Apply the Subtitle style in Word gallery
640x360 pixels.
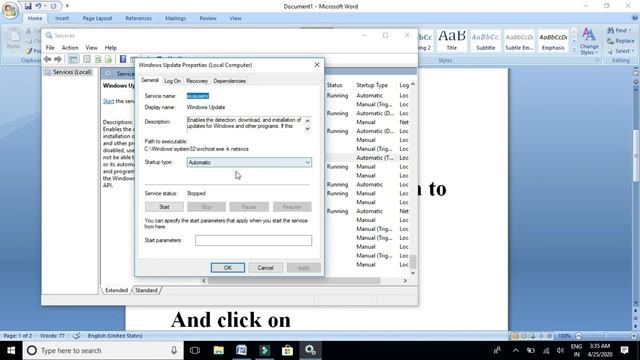click(485, 40)
